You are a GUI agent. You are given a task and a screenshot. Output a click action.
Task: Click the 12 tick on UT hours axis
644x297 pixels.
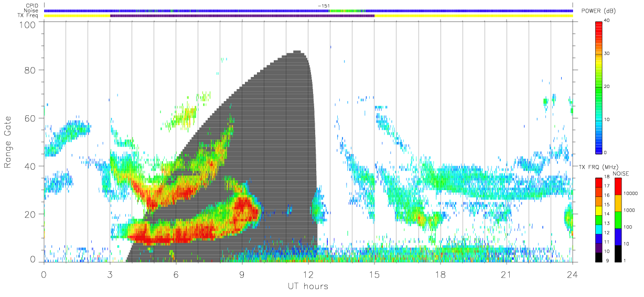click(x=308, y=274)
